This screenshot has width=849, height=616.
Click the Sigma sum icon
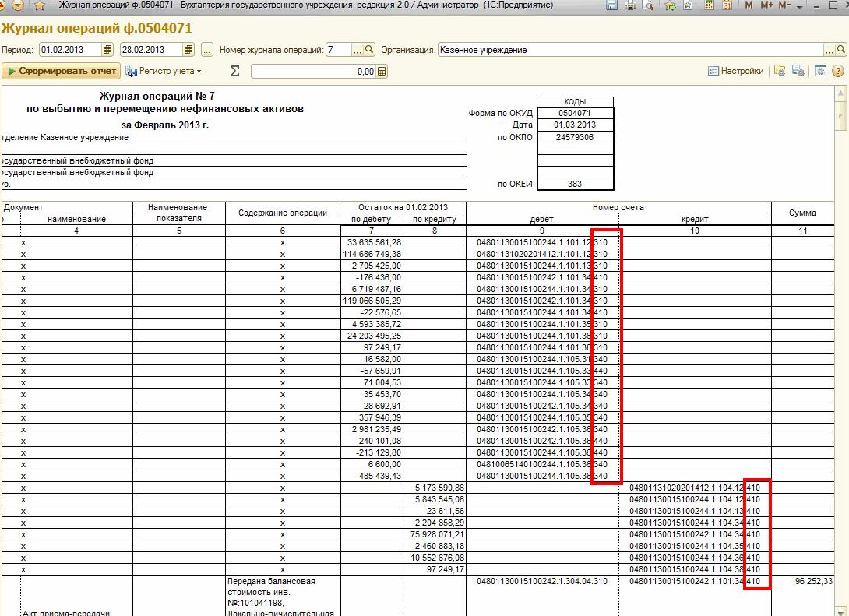234,71
